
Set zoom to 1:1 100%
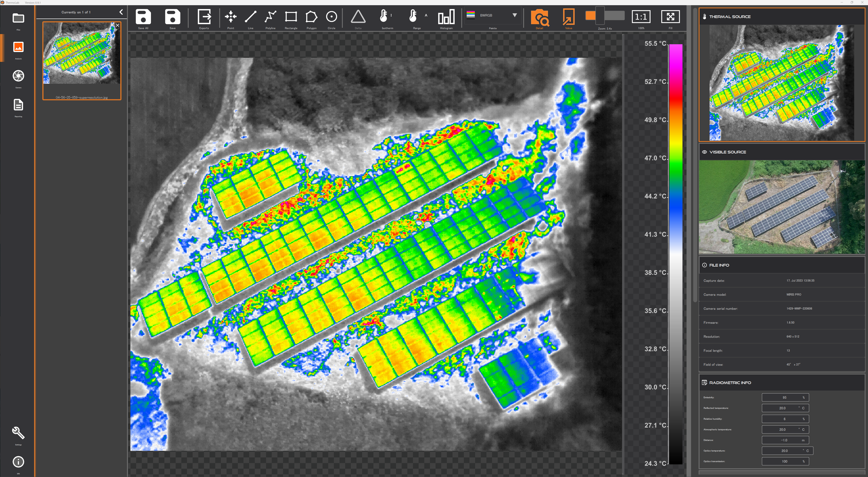click(641, 17)
